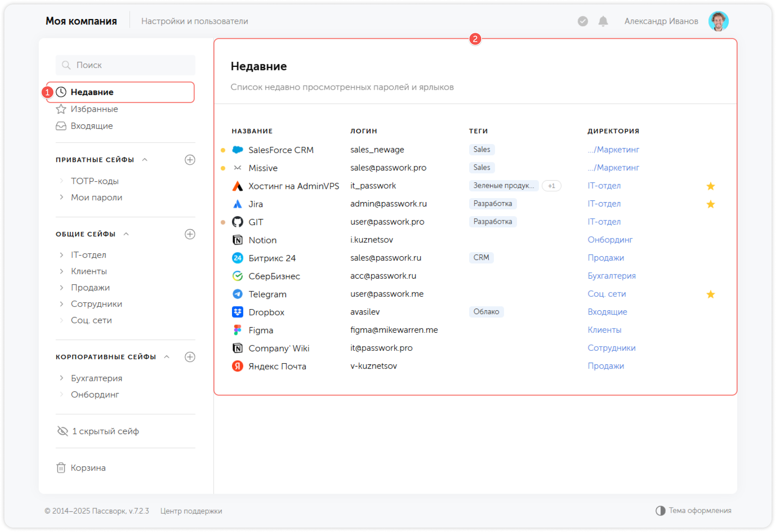Expand the IT-отдел vault tree
Viewport: 776px width, 532px height.
pos(61,255)
